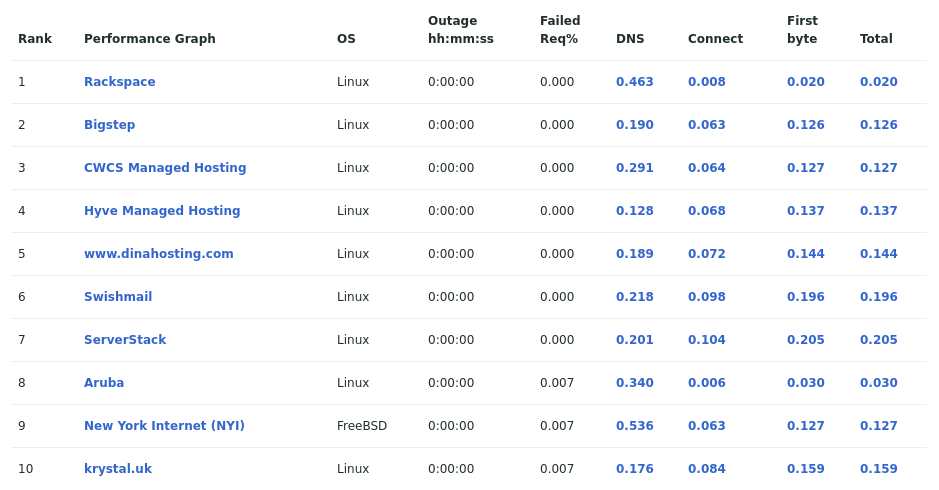Click dinahosting Connect value 0.072
939x490 pixels.
coord(707,254)
